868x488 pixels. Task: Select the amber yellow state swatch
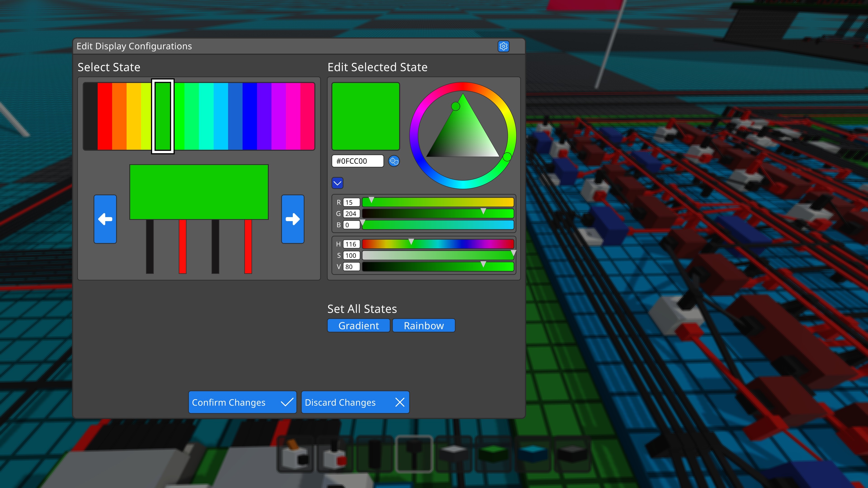[x=134, y=116]
